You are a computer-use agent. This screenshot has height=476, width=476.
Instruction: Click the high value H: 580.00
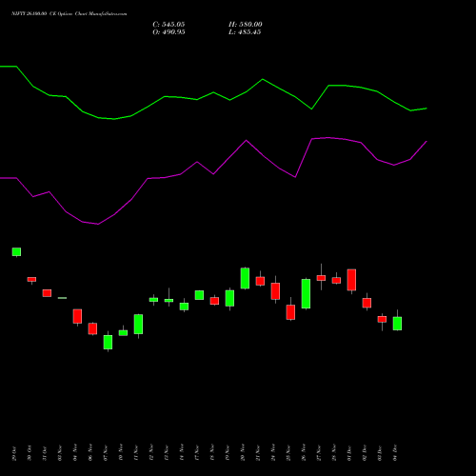[x=246, y=25]
